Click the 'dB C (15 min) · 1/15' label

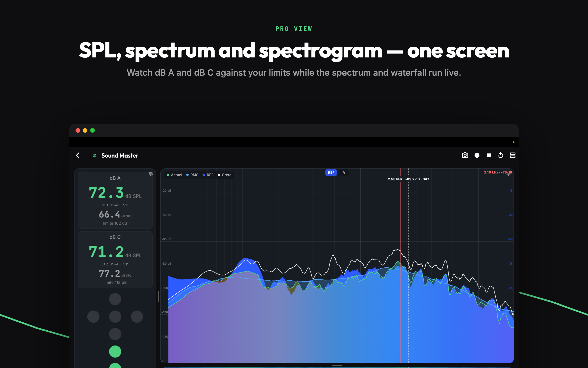[x=115, y=264]
